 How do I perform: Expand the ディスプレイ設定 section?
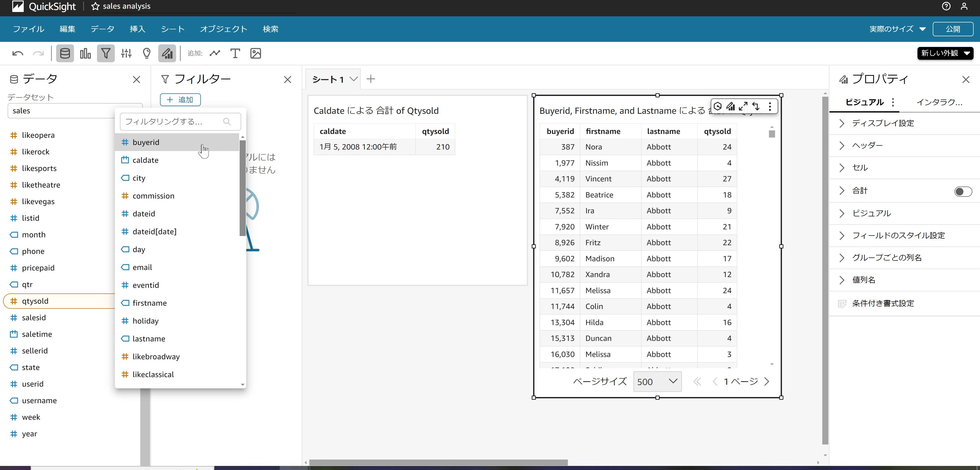click(904, 123)
